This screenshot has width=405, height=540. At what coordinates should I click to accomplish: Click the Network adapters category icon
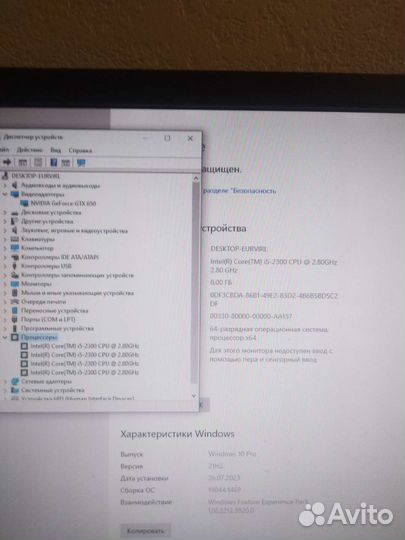coord(14,381)
